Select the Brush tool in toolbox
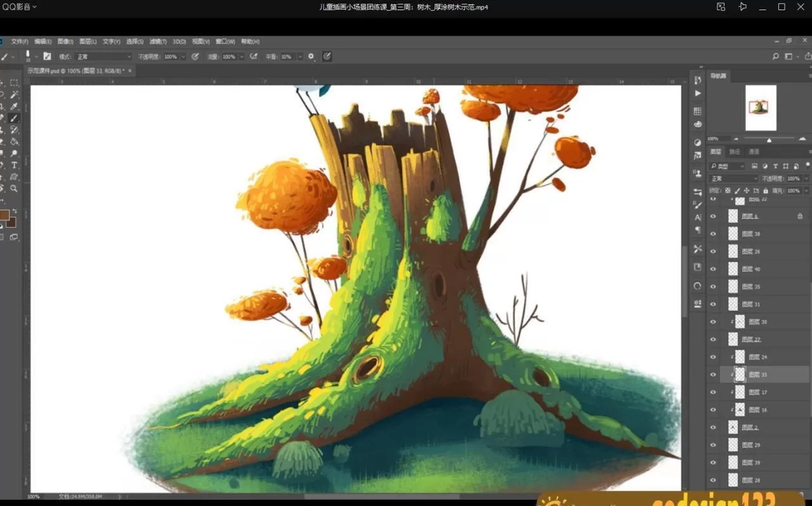This screenshot has width=812, height=506. 14,118
